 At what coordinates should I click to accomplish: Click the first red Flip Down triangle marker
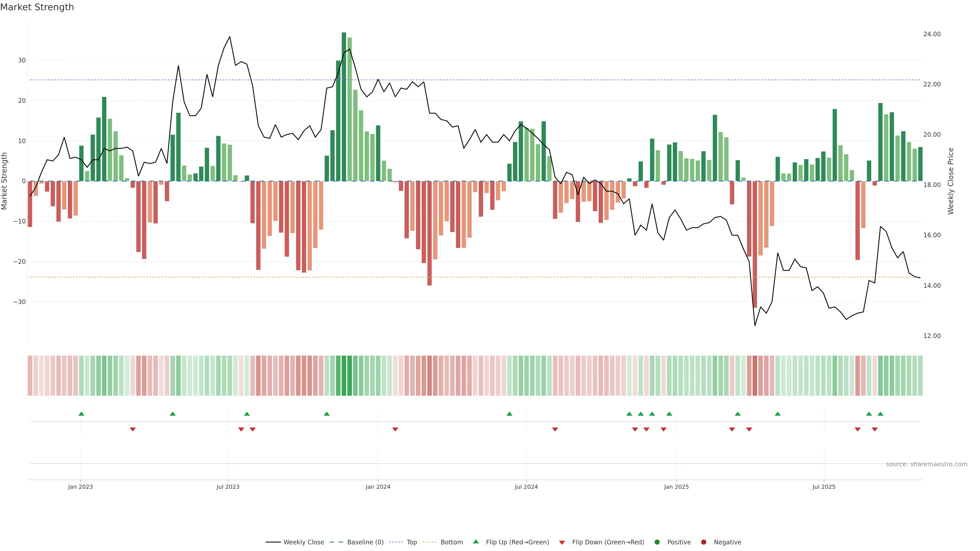pos(132,429)
